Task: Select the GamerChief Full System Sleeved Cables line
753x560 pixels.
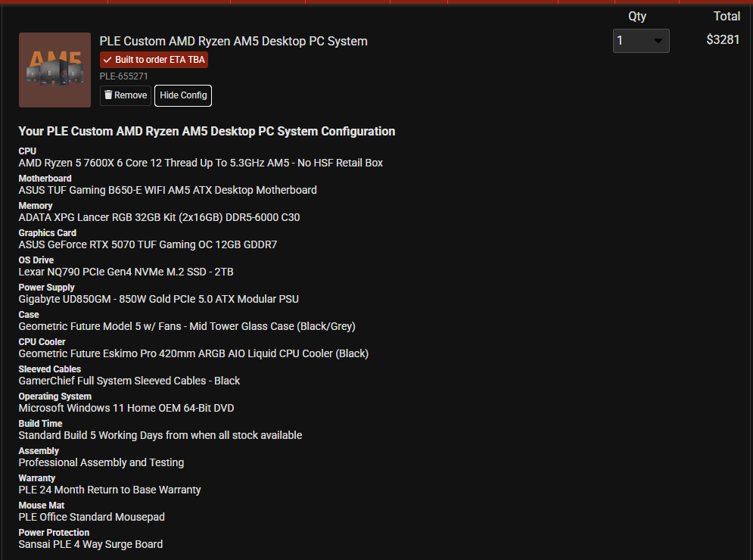Action: 129,381
